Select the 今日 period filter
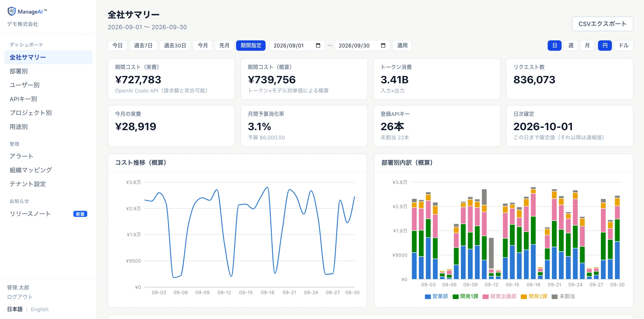Viewport: 644px width, 319px height. coord(117,45)
